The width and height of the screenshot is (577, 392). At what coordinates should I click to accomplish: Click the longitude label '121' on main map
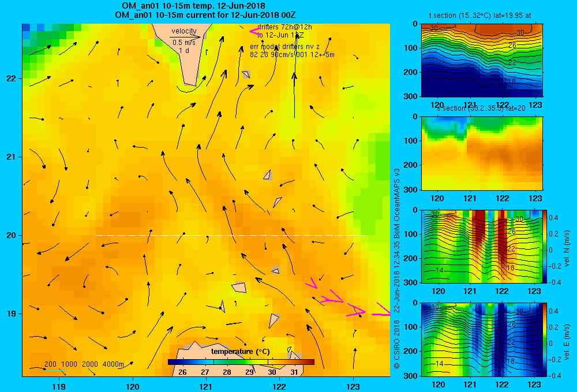(x=206, y=386)
